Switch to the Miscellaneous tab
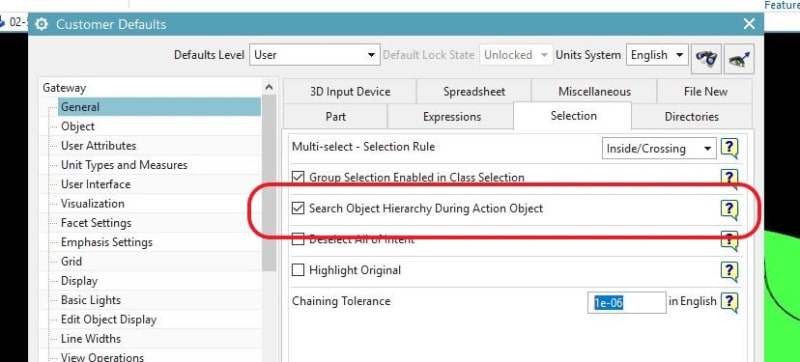800x362 pixels. (594, 92)
